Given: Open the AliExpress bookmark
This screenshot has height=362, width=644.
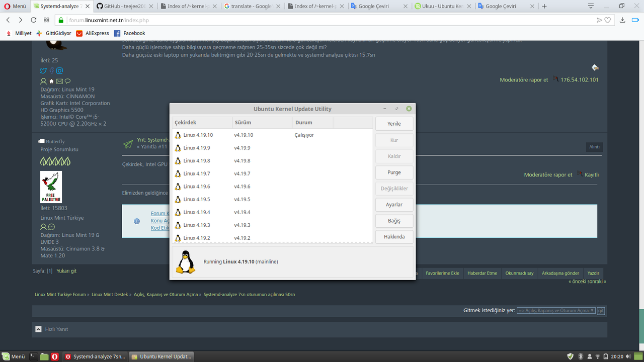Looking at the screenshot, I should click(93, 33).
